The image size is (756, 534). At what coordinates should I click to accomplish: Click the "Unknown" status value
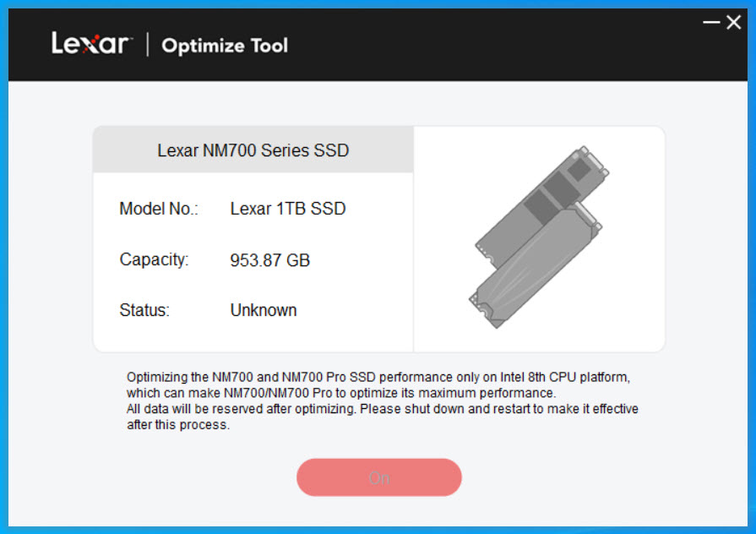pos(264,310)
